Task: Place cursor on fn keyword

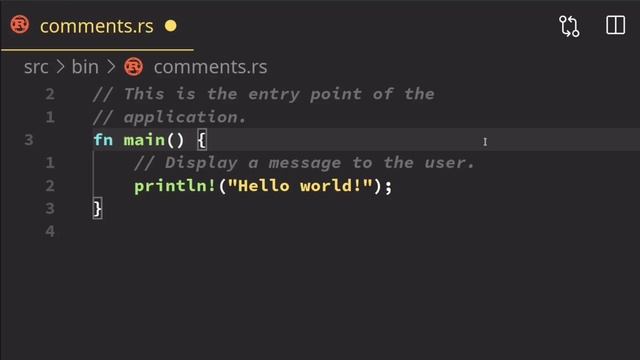Action: click(103, 140)
